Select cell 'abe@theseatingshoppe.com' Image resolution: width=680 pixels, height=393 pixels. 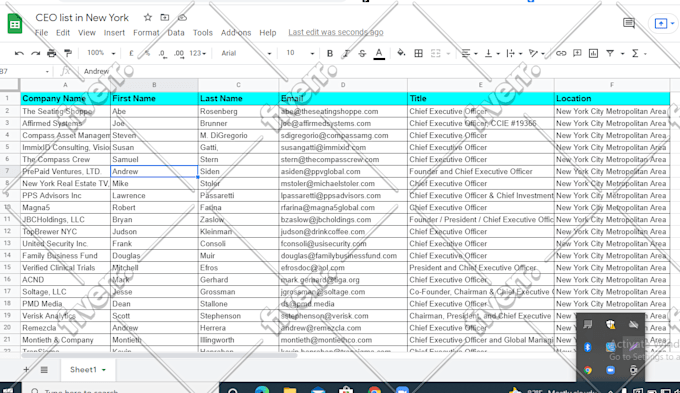click(x=343, y=111)
